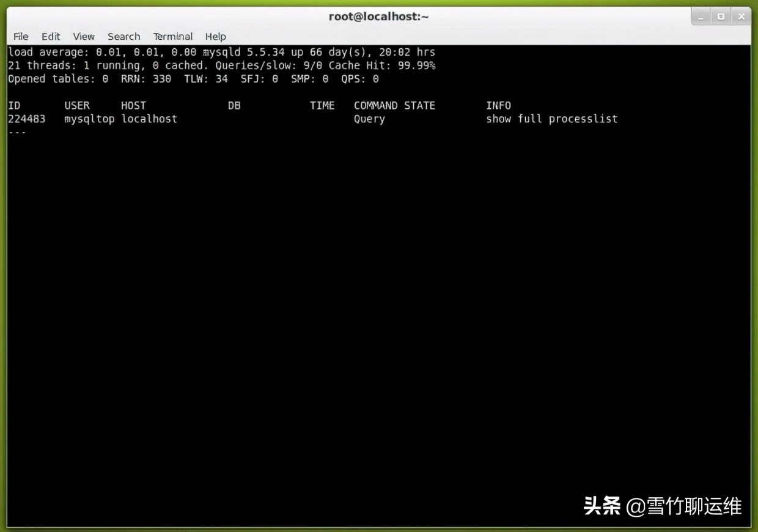
Task: Click the load average line
Action: [x=220, y=52]
